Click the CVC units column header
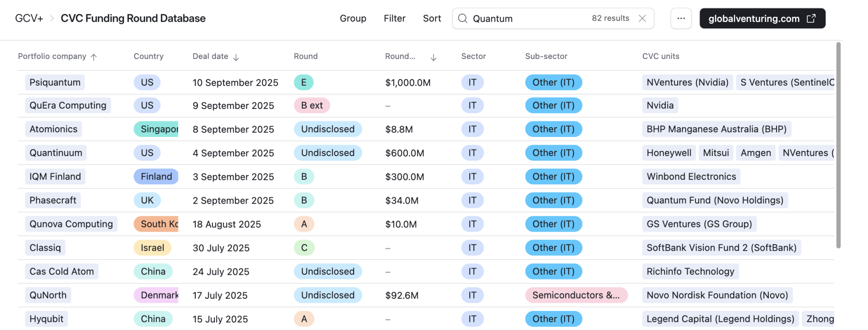This screenshot has width=868, height=330. tap(660, 56)
